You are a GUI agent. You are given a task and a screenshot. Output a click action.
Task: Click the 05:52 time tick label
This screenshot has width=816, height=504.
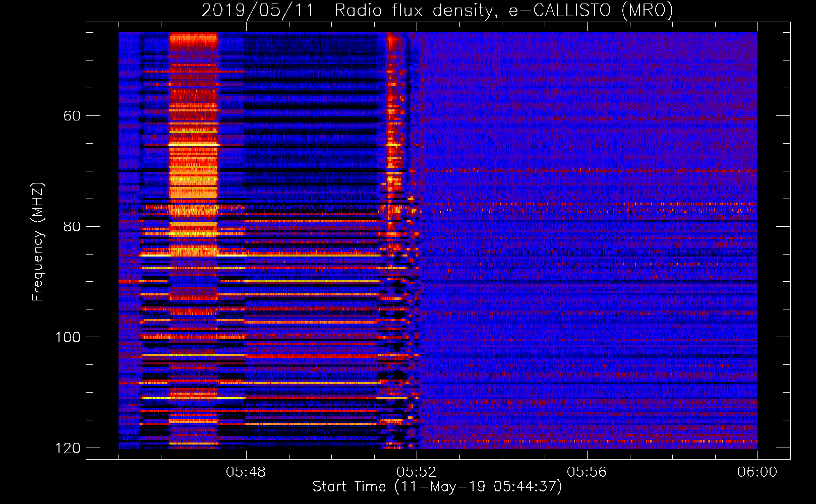(417, 472)
